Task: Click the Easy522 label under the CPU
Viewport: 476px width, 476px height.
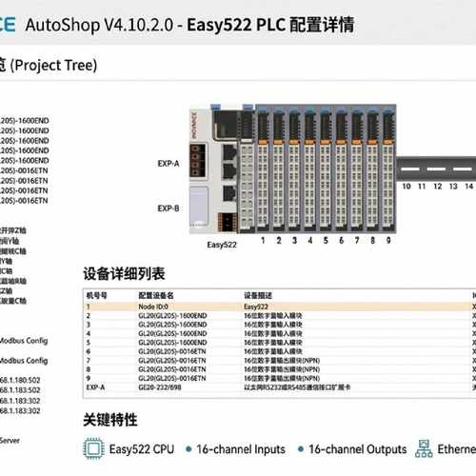Action: [222, 245]
